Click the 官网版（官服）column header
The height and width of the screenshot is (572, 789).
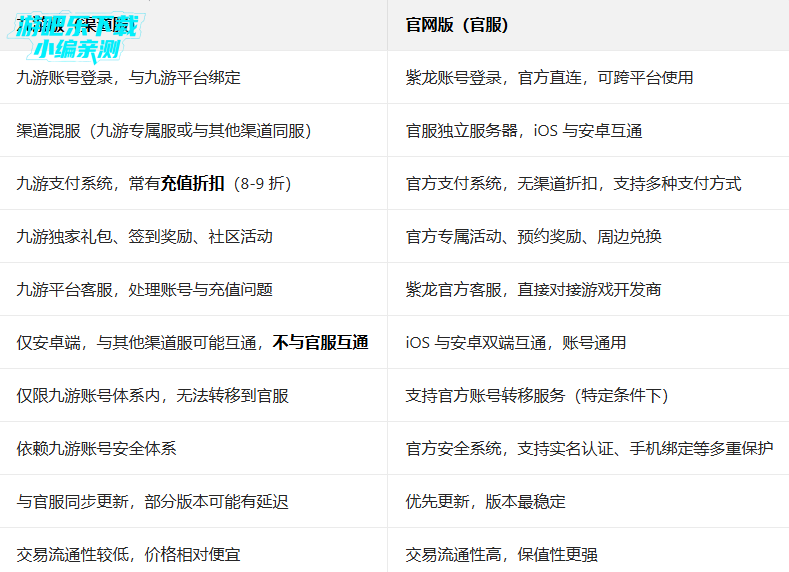point(457,25)
